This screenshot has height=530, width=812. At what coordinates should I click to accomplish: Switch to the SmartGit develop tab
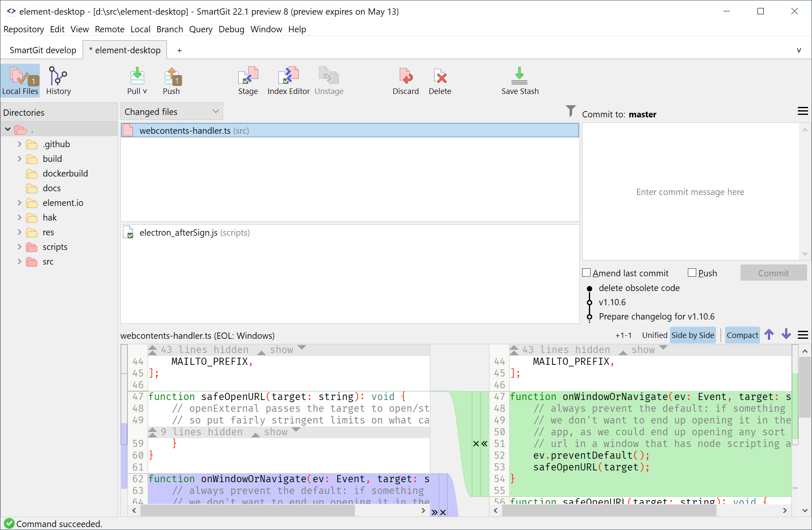coord(42,49)
